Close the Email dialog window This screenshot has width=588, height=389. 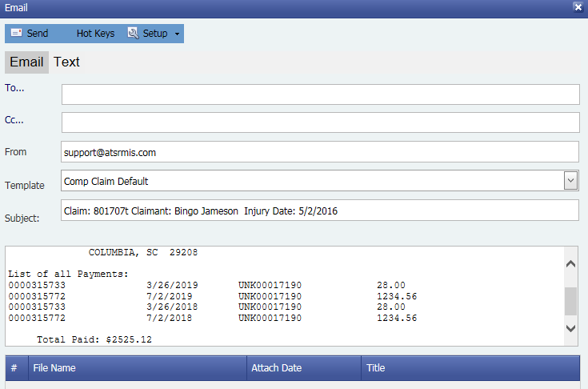pyautogui.click(x=578, y=7)
